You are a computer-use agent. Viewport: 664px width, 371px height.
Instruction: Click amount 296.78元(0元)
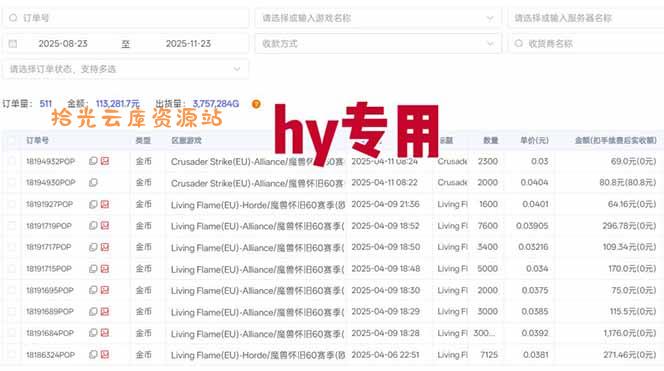click(630, 226)
